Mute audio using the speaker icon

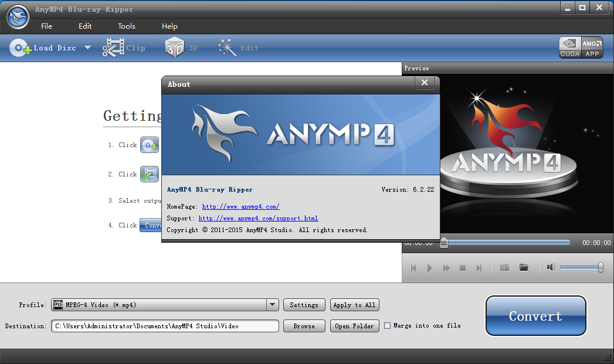tap(551, 267)
